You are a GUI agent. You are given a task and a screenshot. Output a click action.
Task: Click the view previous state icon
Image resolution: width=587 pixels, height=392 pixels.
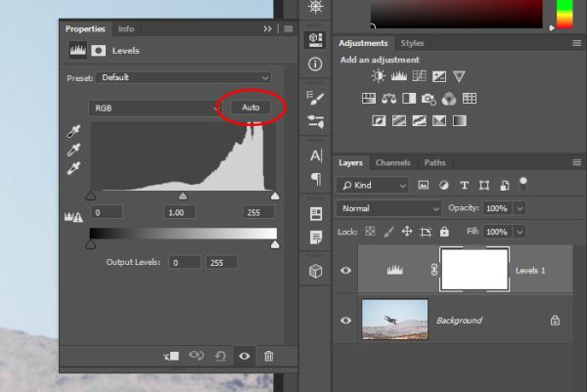(197, 356)
